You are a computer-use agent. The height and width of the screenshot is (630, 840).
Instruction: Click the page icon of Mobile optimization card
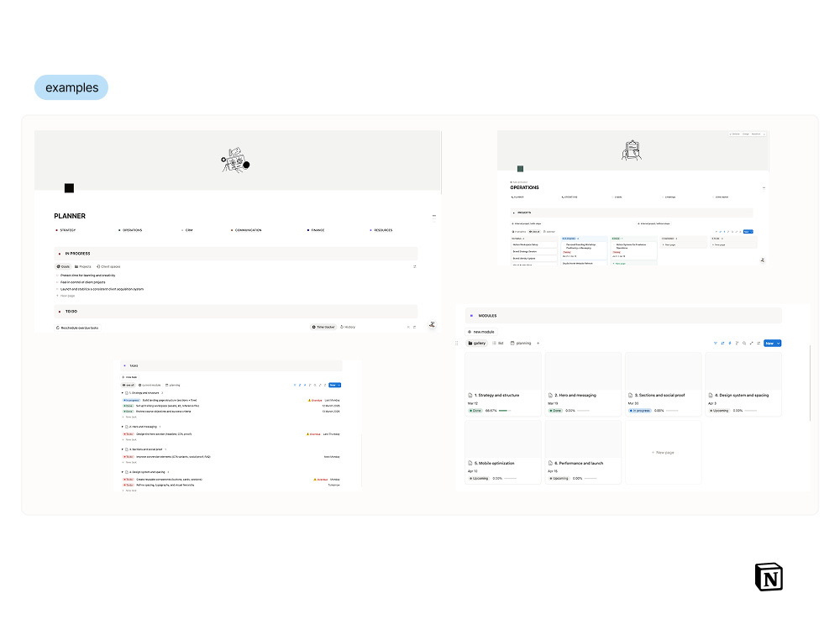[470, 464]
